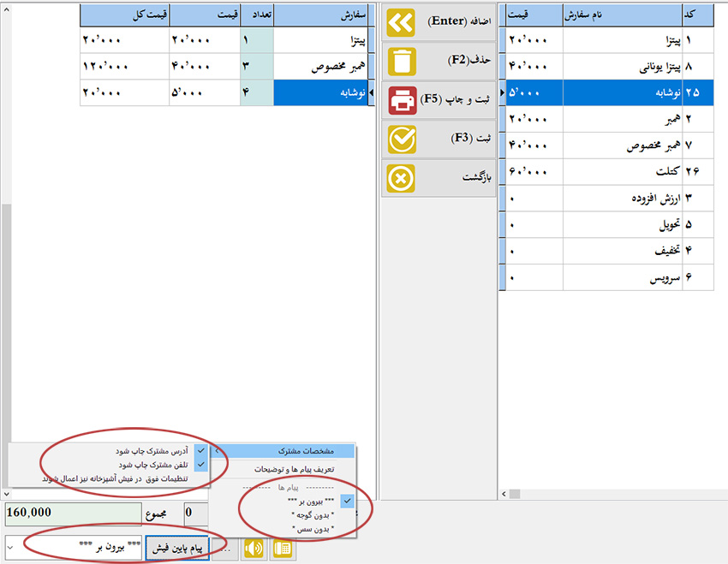Image resolution: width=728 pixels, height=564 pixels.
Task: Click the red printer Save and Print icon
Action: tap(401, 100)
